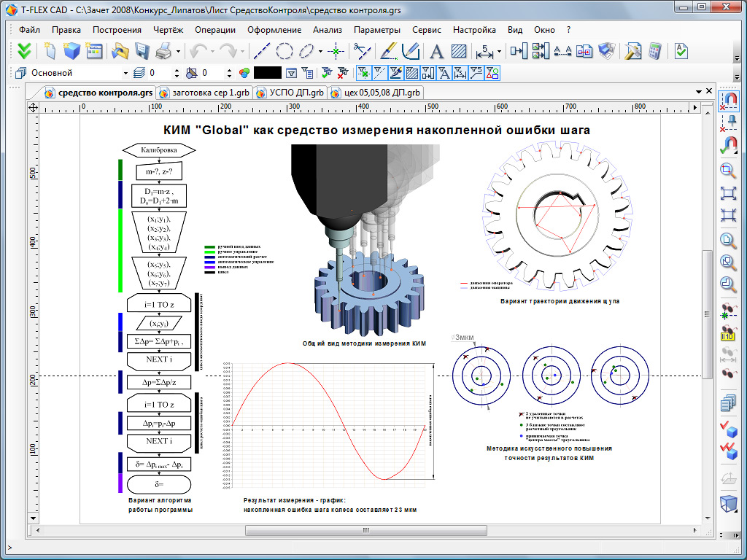The image size is (747, 560).
Task: Toggle the node selection filter
Action: (363, 73)
